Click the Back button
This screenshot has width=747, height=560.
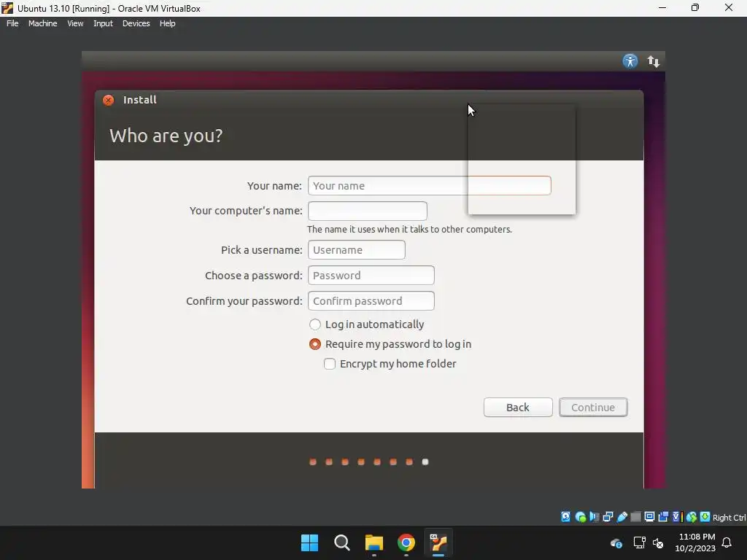click(x=518, y=408)
